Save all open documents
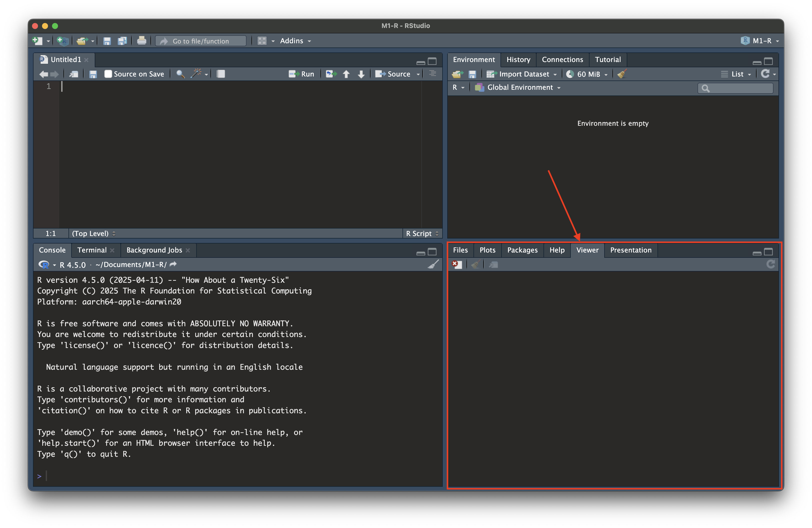Image resolution: width=812 pixels, height=528 pixels. 122,41
